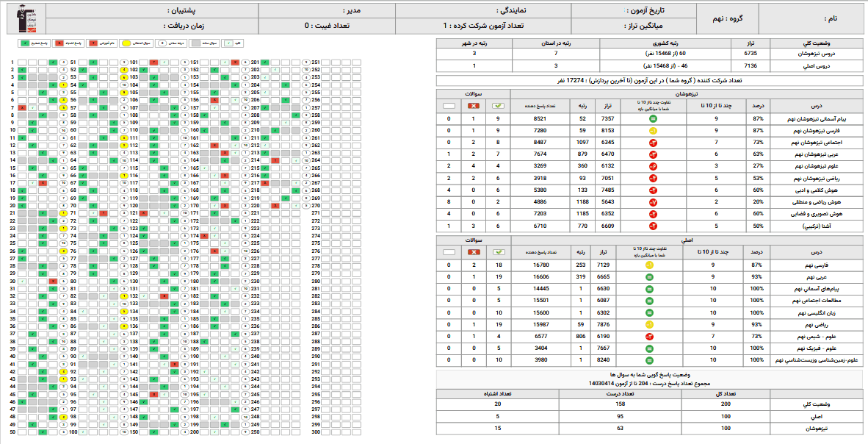Click green پاسخ صحیح legend swatch

click(24, 43)
